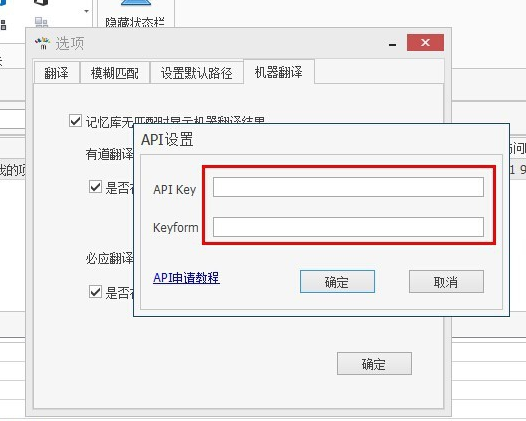Viewport: 526px width, 421px height.
Task: Confirm API settings with 确定 button
Action: (337, 281)
